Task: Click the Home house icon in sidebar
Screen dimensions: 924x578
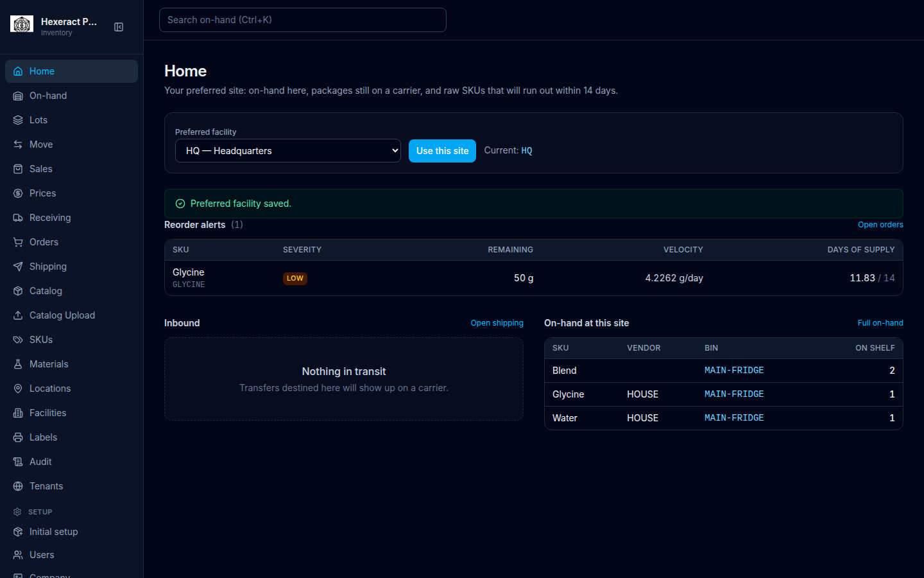Action: click(x=18, y=71)
